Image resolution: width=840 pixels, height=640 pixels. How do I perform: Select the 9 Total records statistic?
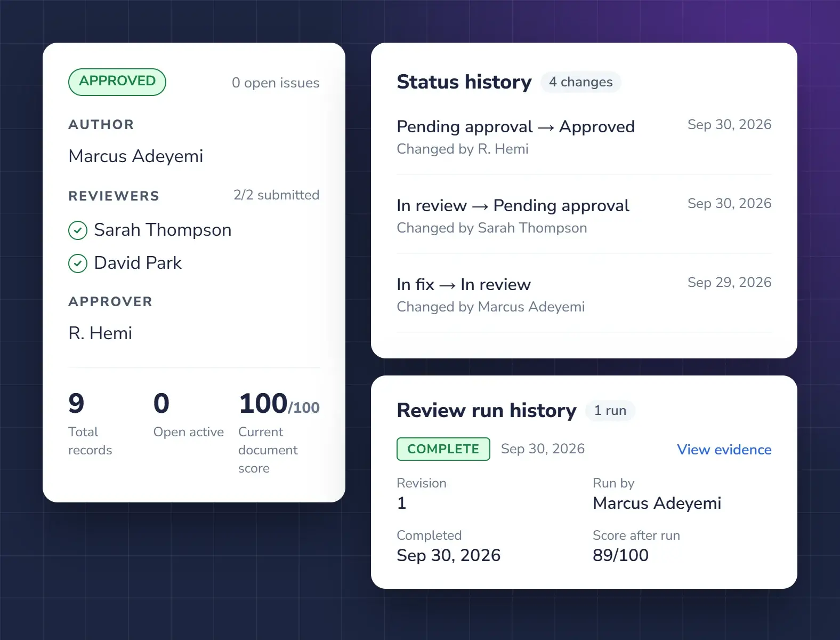point(90,424)
